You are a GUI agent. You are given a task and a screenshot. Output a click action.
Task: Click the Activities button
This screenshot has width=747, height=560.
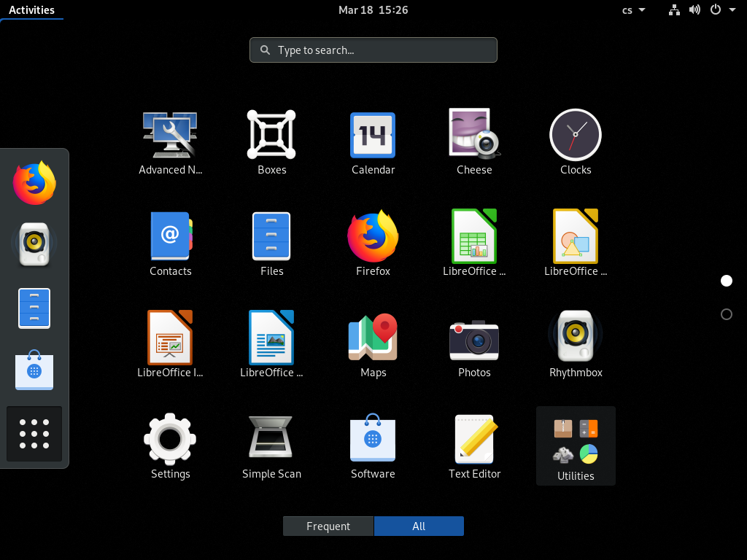pos(31,10)
